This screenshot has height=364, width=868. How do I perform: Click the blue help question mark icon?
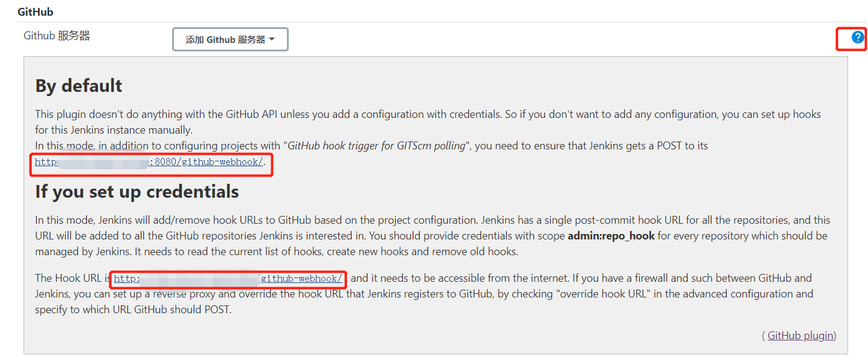point(858,37)
